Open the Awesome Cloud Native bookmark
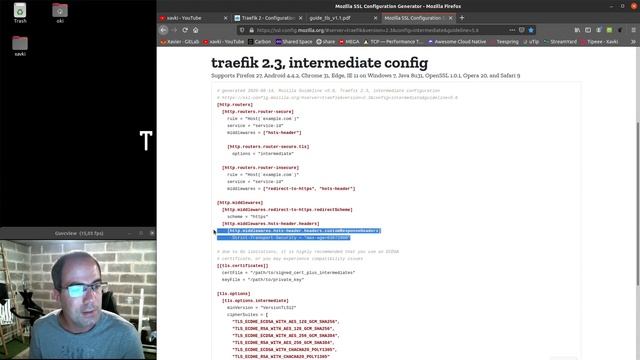The width and height of the screenshot is (640, 360). (x=457, y=42)
